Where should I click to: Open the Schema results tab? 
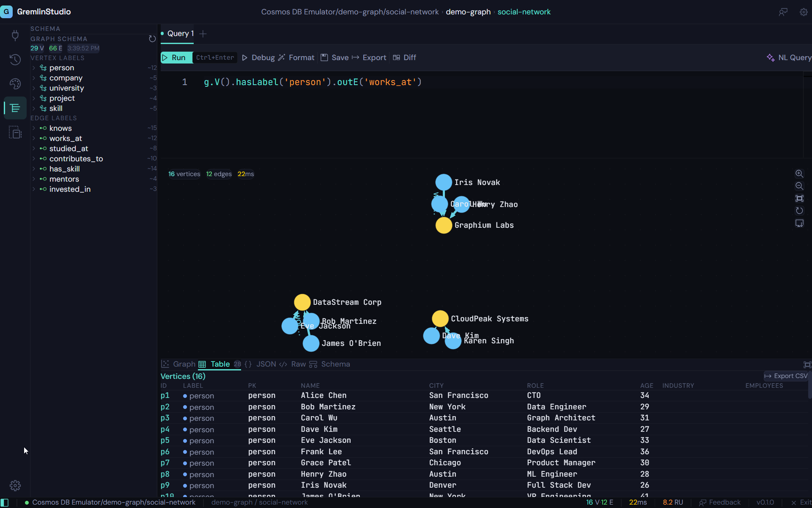click(336, 364)
